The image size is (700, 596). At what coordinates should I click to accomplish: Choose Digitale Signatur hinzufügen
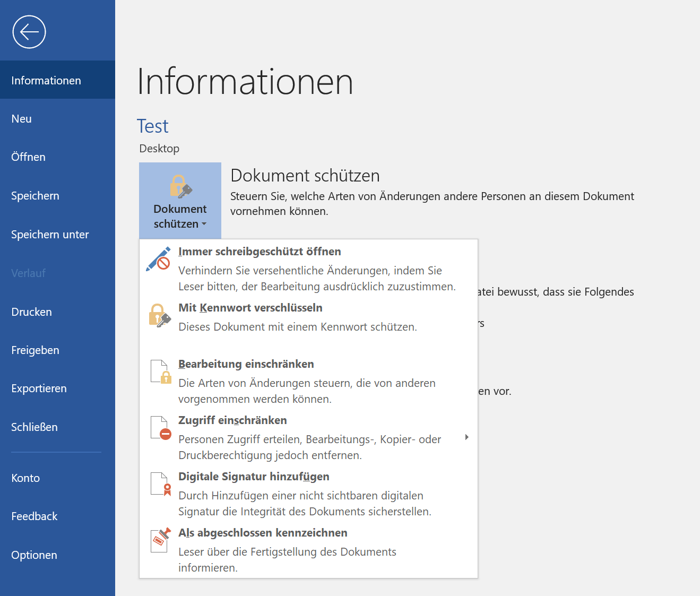308,493
